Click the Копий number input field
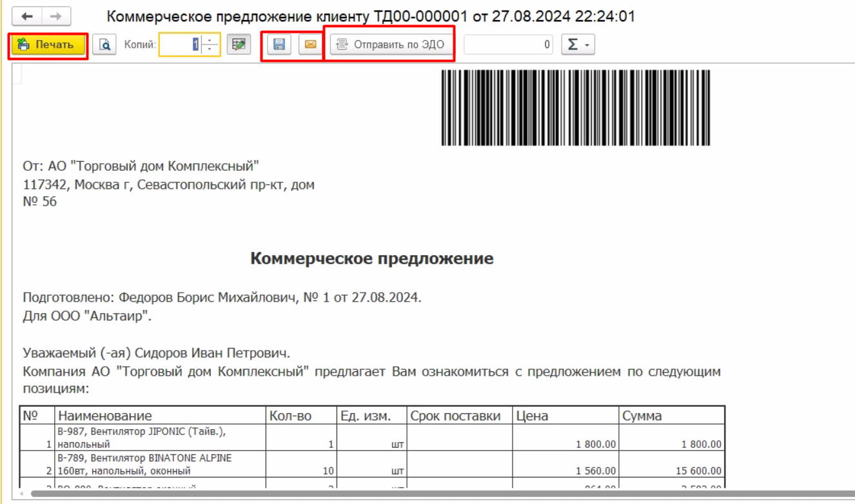The image size is (855, 504). pos(181,45)
